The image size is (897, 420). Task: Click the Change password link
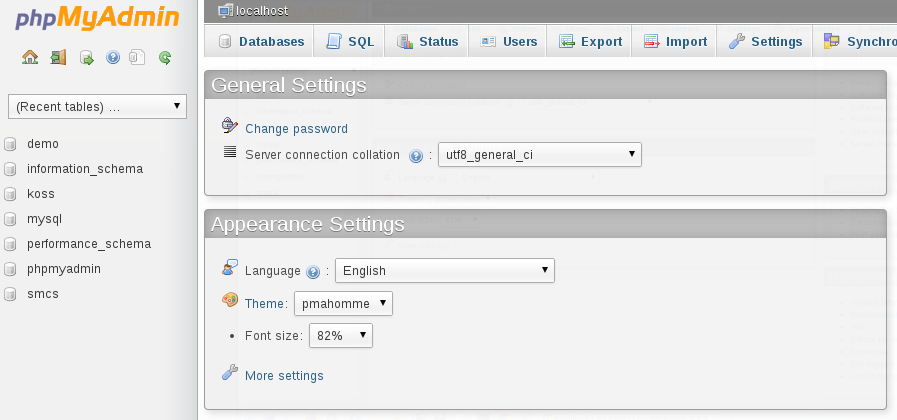tap(296, 129)
